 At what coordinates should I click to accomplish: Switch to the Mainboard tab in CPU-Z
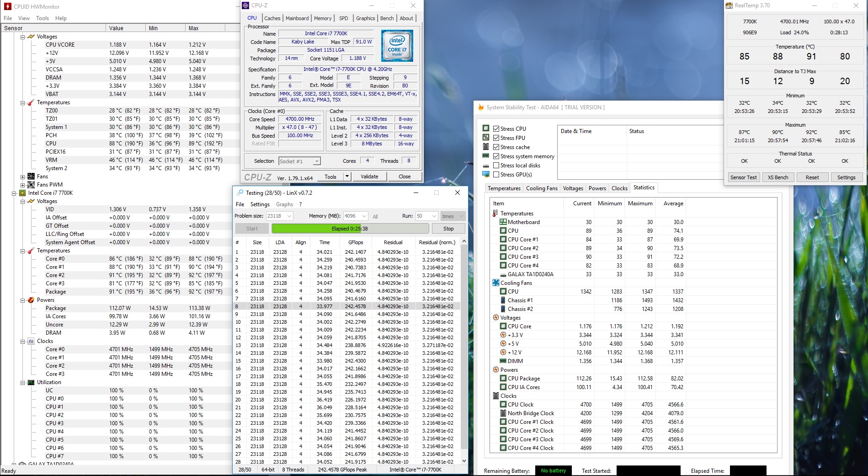point(297,18)
